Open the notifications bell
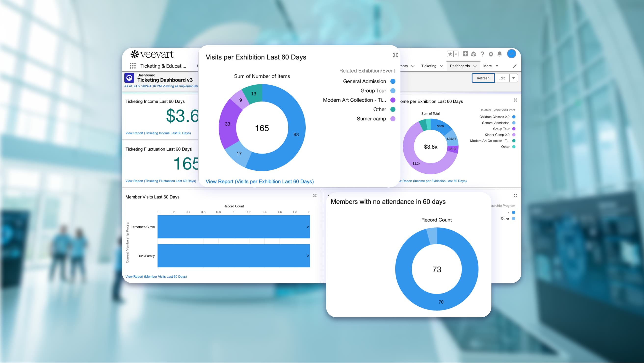This screenshot has height=363, width=644. click(499, 54)
